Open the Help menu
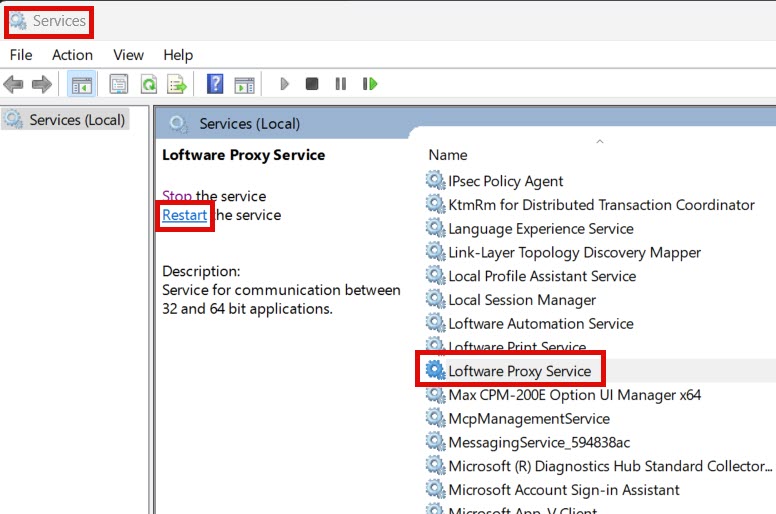The width and height of the screenshot is (776, 514). [178, 55]
